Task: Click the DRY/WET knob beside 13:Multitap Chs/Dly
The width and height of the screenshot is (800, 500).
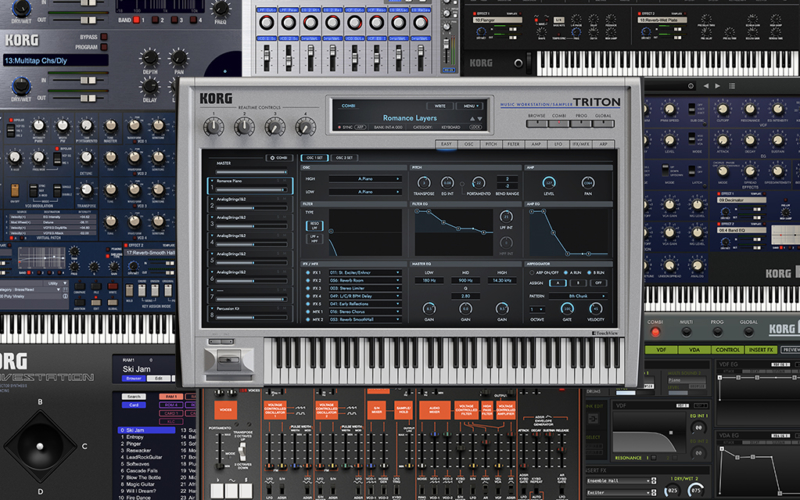Action: [x=20, y=86]
